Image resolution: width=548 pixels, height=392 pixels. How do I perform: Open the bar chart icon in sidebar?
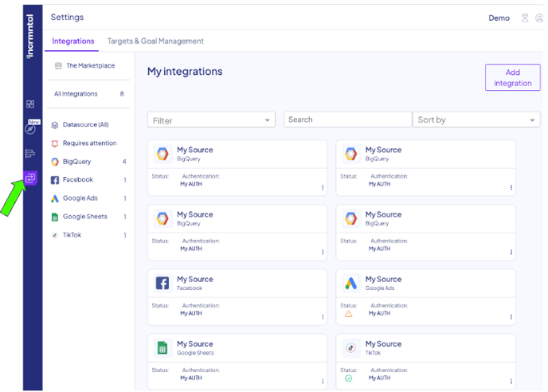[30, 154]
